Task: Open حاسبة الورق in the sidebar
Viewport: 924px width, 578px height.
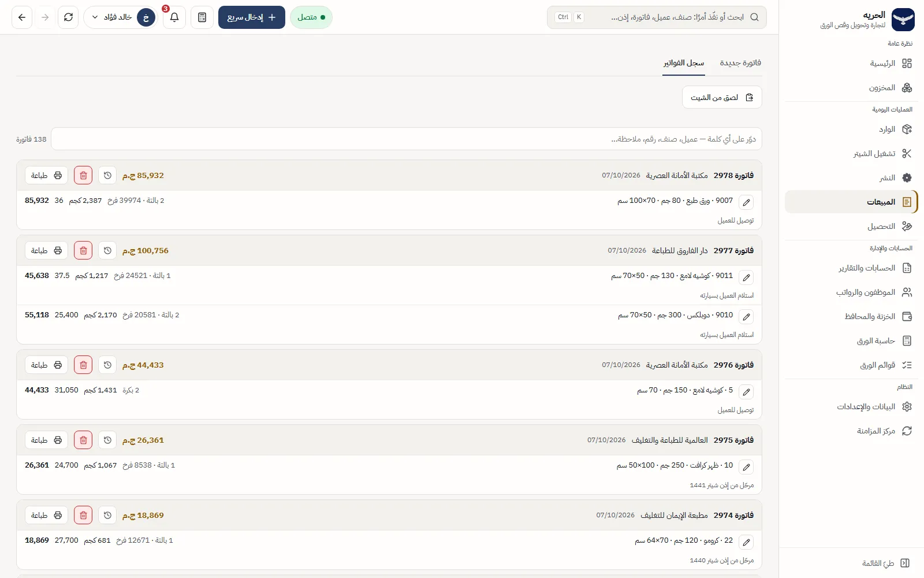Action: click(851, 341)
